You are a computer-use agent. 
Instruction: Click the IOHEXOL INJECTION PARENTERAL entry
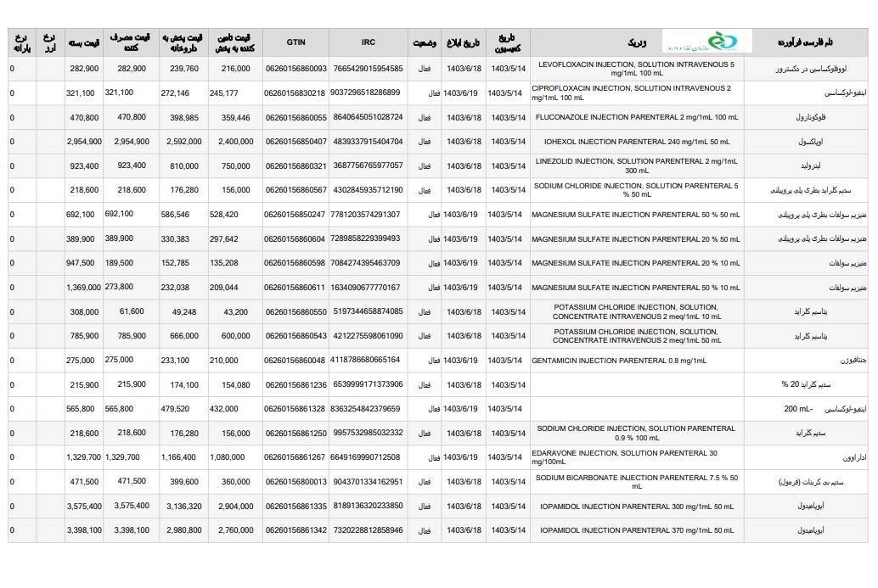click(636, 142)
